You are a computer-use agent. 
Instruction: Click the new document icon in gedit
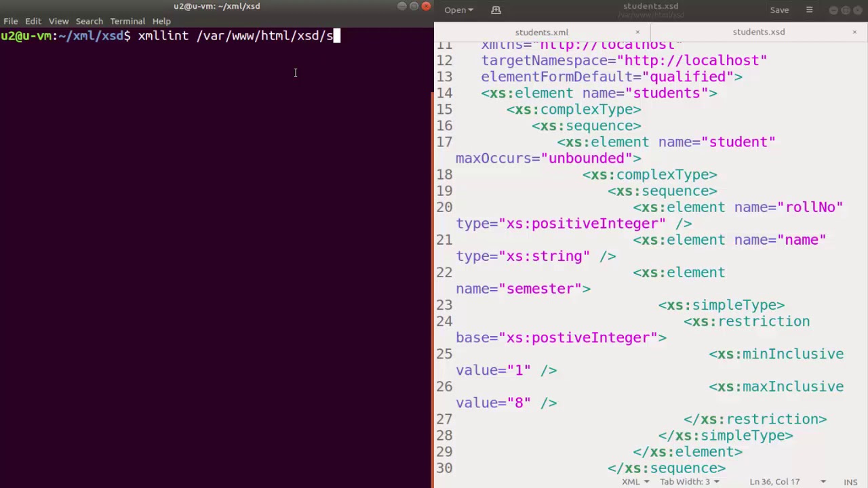[x=496, y=10]
